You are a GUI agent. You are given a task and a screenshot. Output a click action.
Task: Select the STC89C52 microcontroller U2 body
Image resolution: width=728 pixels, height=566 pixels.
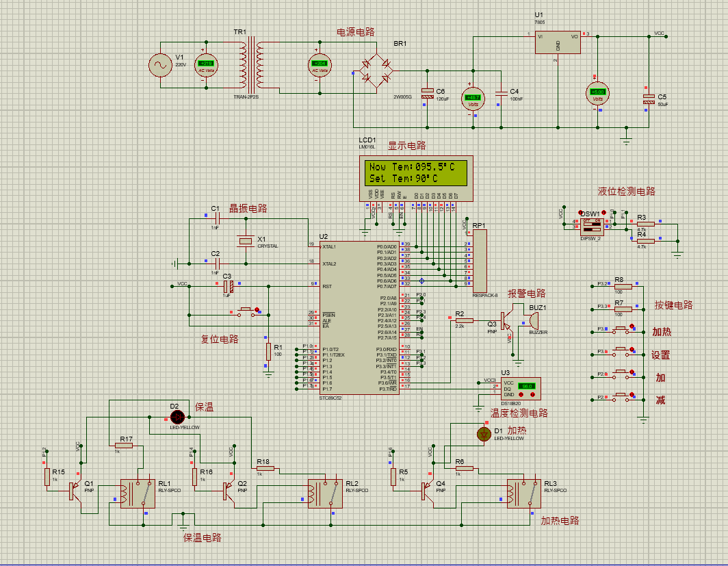click(x=358, y=318)
